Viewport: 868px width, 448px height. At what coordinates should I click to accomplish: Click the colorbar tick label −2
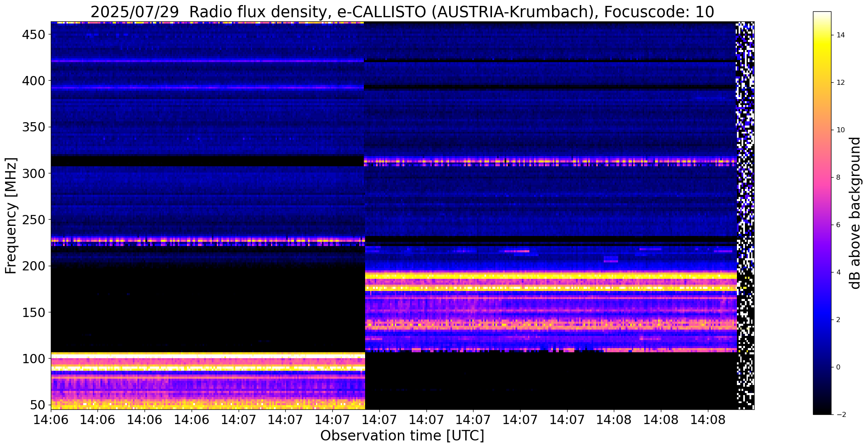(841, 415)
